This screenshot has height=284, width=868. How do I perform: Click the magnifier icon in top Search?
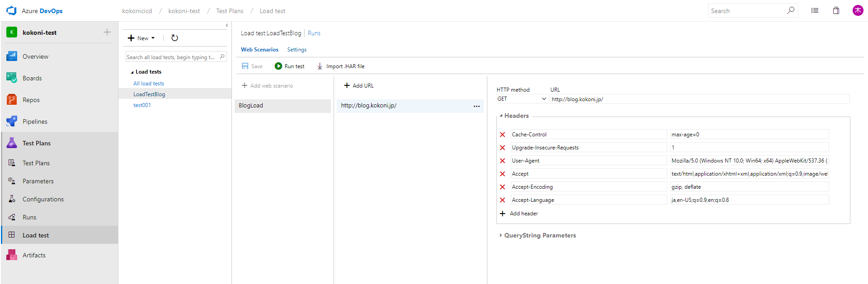coord(791,10)
